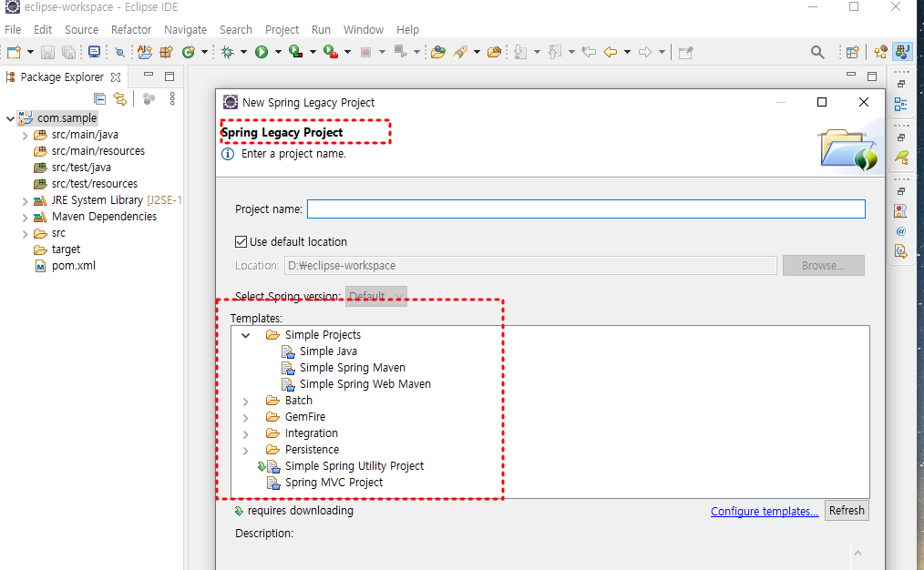The height and width of the screenshot is (570, 924).
Task: Open the Project menu
Action: coord(282,29)
